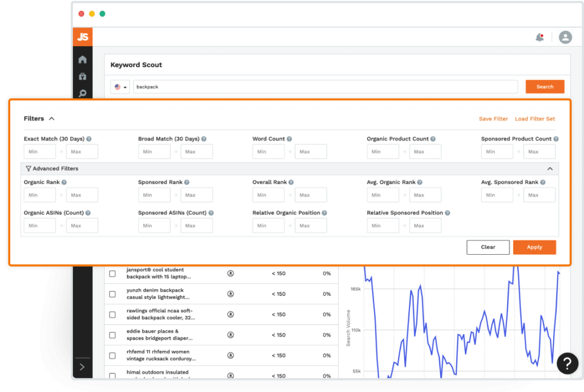The height and width of the screenshot is (392, 584).
Task: Click the Organic Rank help icon
Action: [64, 182]
